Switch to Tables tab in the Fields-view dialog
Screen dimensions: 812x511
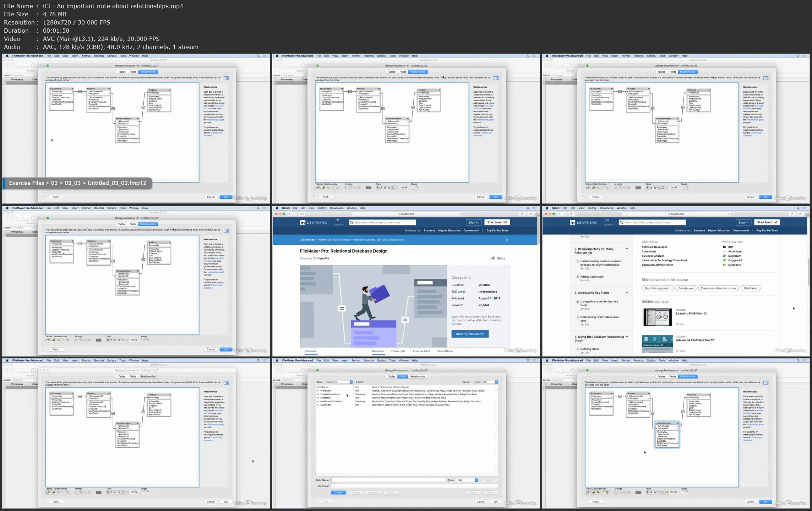tap(391, 376)
